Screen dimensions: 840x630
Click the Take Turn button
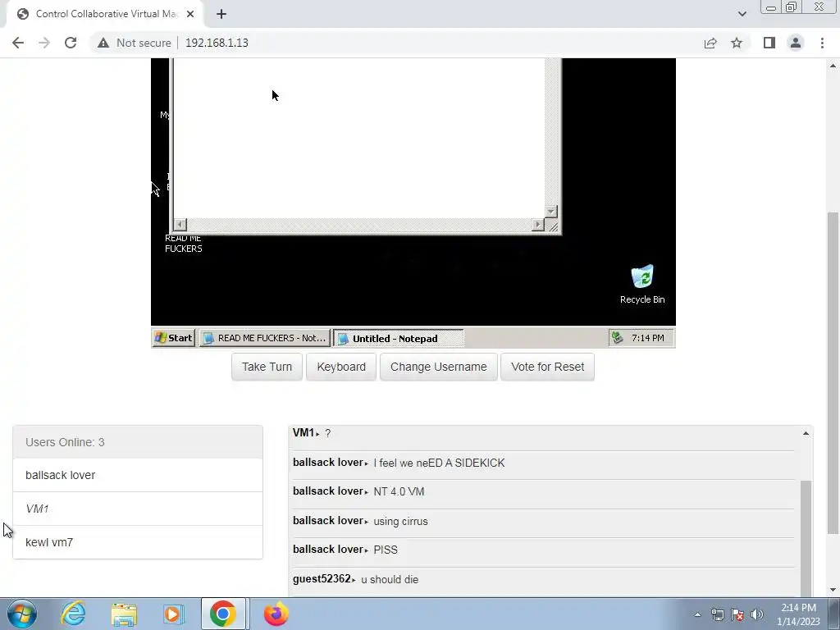coord(267,367)
